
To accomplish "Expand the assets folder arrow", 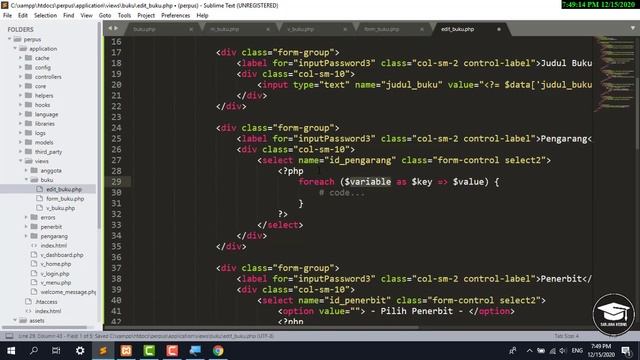I will [x=15, y=320].
